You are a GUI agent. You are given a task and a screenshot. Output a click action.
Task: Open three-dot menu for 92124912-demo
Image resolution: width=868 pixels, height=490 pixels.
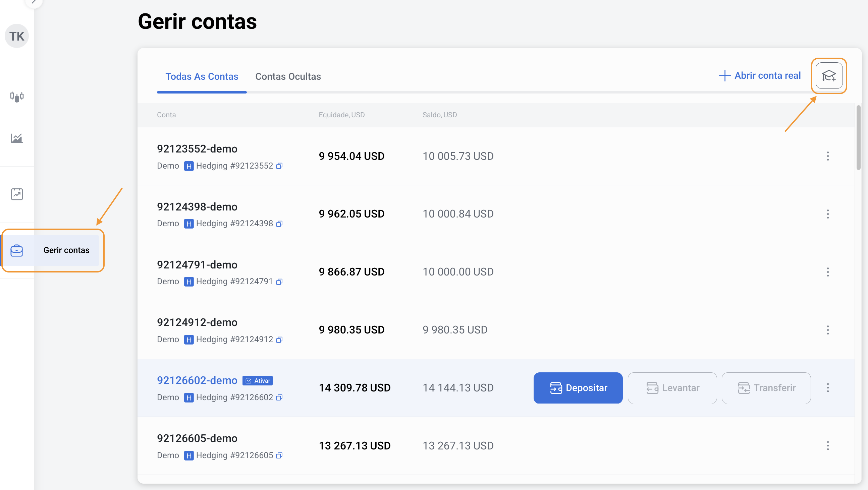(x=827, y=330)
